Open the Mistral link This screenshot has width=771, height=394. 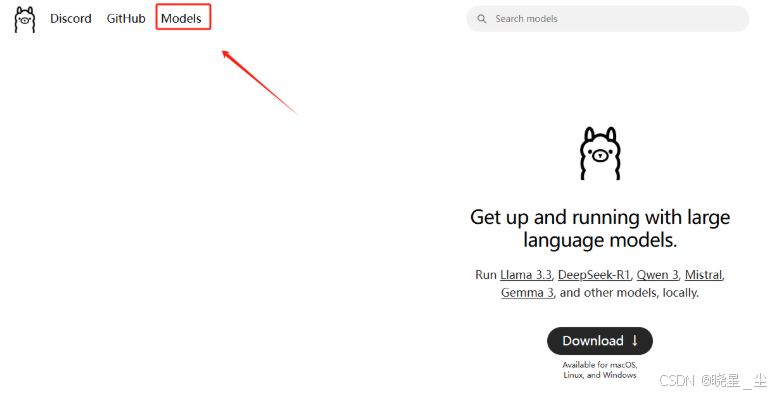(703, 275)
